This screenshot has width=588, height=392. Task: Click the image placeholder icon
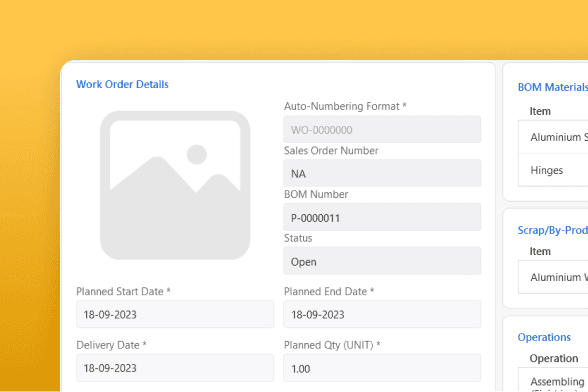(x=175, y=185)
